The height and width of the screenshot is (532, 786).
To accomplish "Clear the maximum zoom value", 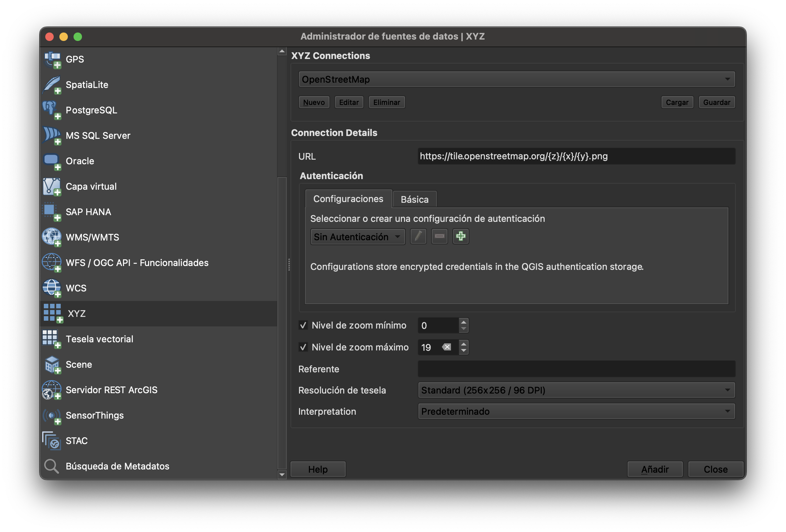I will point(447,347).
